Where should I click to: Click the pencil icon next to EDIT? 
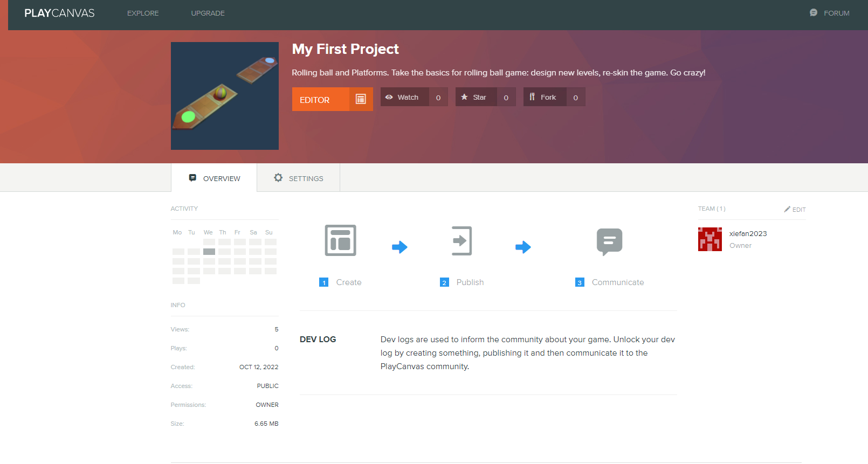(787, 209)
